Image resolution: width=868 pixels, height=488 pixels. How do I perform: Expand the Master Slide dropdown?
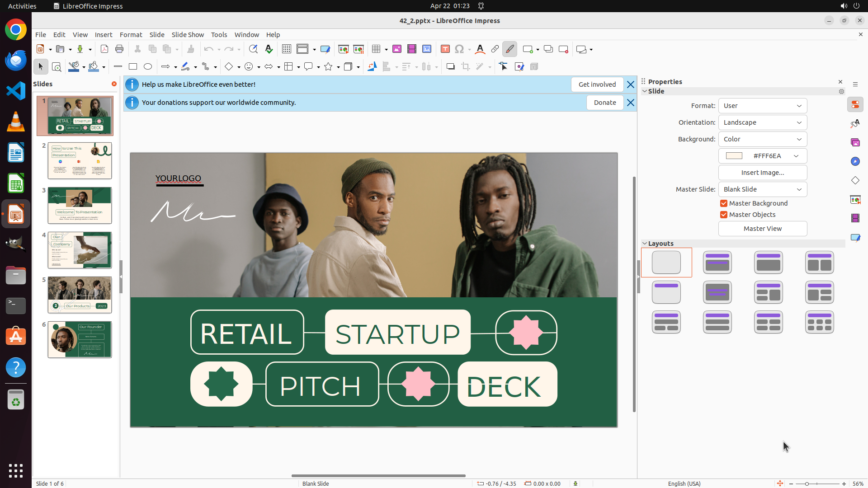click(x=762, y=189)
